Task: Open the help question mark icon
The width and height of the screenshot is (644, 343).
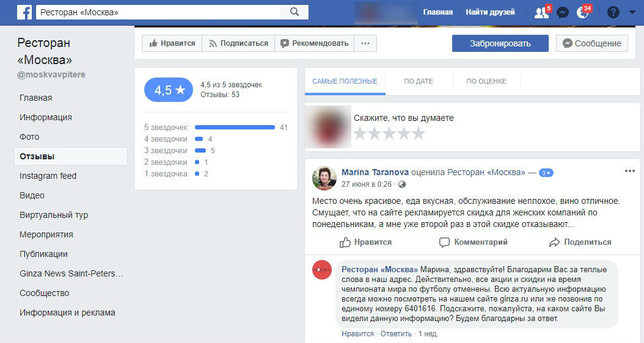Action: (x=613, y=12)
